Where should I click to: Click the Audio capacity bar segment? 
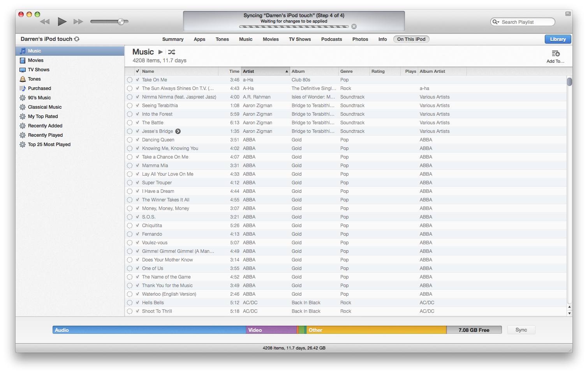[149, 330]
